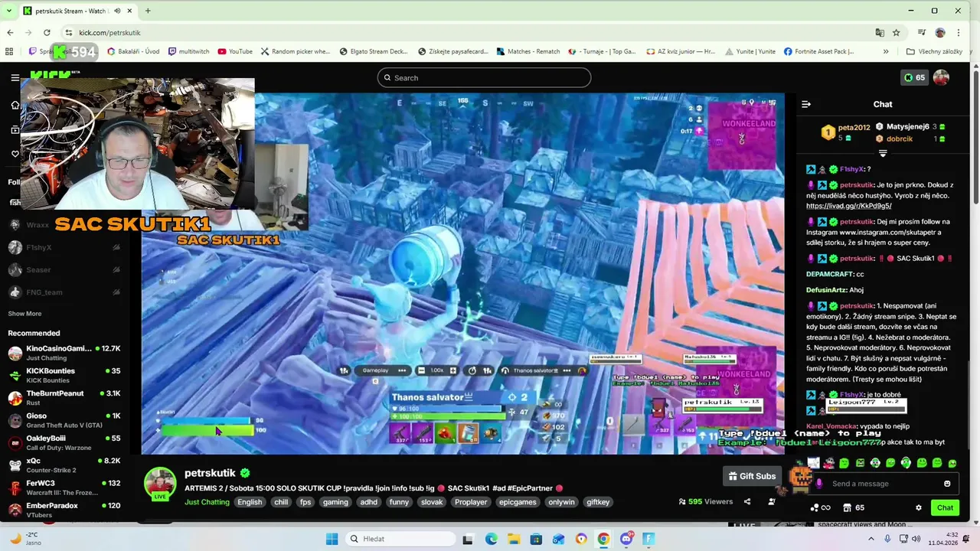The width and height of the screenshot is (980, 551).
Task: Click the page vertical scrollbar
Action: click(x=975, y=138)
